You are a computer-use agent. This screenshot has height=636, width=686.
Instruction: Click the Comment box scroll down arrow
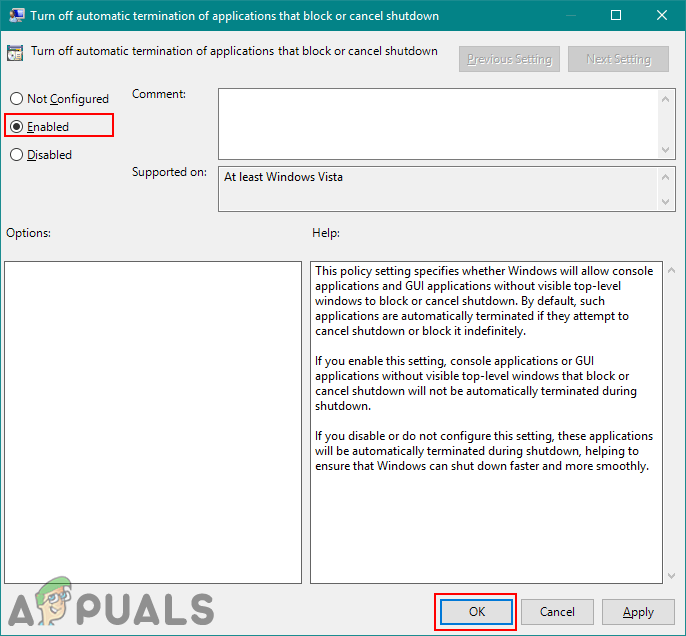665,150
